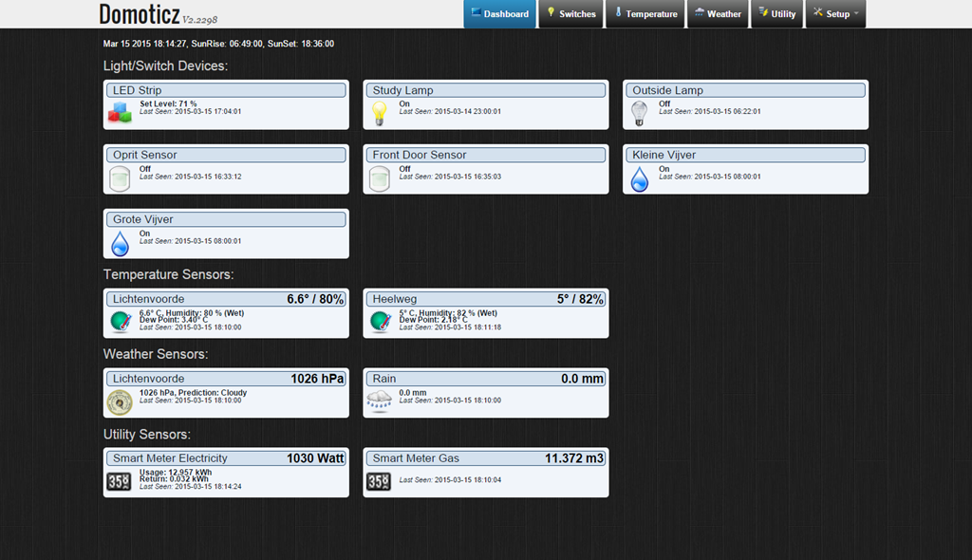The width and height of the screenshot is (972, 560).
Task: Click the Domoticz logo title
Action: click(x=140, y=14)
